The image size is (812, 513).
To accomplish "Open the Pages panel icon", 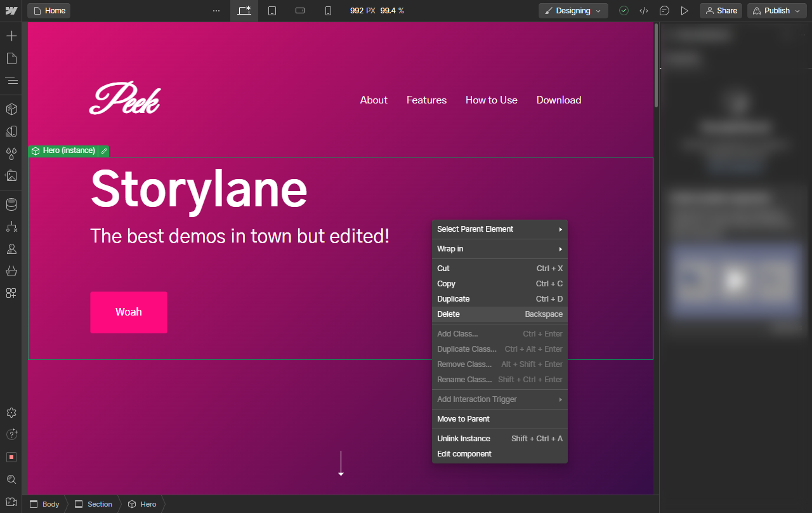I will click(x=11, y=58).
